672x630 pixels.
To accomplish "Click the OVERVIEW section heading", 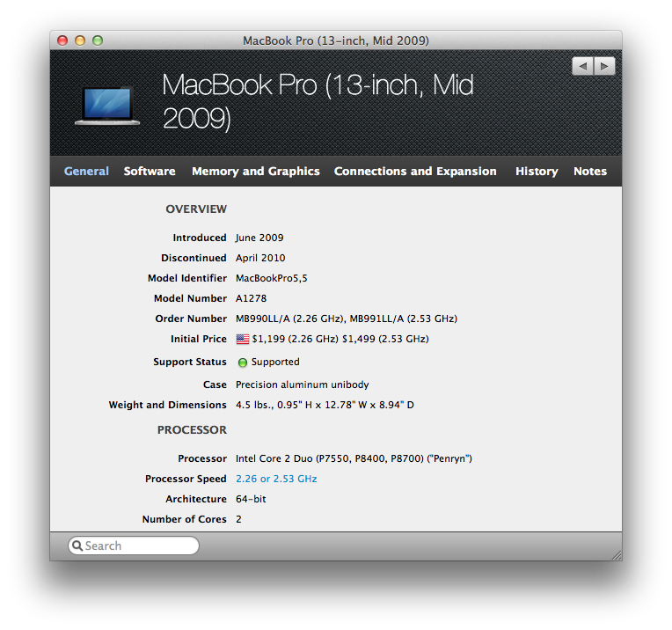I will click(x=196, y=209).
